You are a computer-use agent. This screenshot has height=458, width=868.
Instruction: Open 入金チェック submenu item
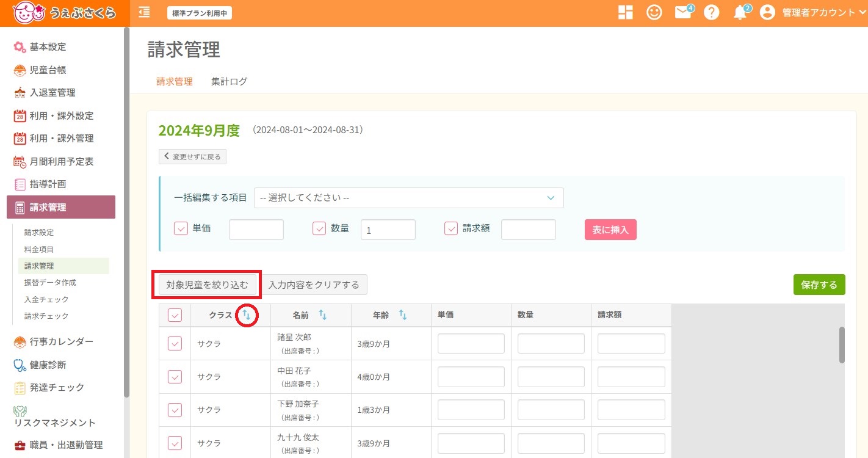tap(46, 299)
